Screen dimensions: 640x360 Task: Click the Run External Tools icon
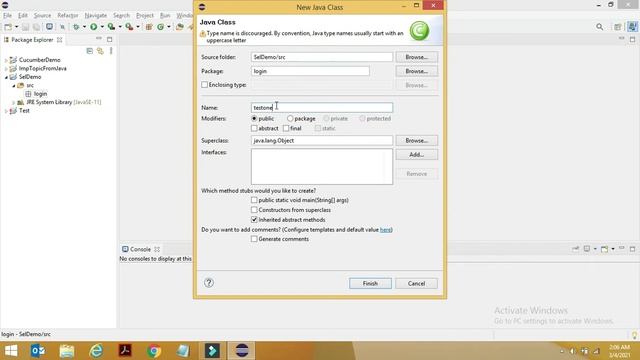tap(129, 27)
